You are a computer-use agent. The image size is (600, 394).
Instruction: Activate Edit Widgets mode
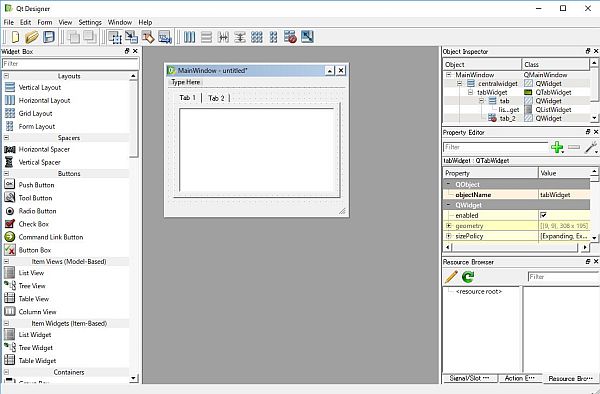[x=115, y=37]
